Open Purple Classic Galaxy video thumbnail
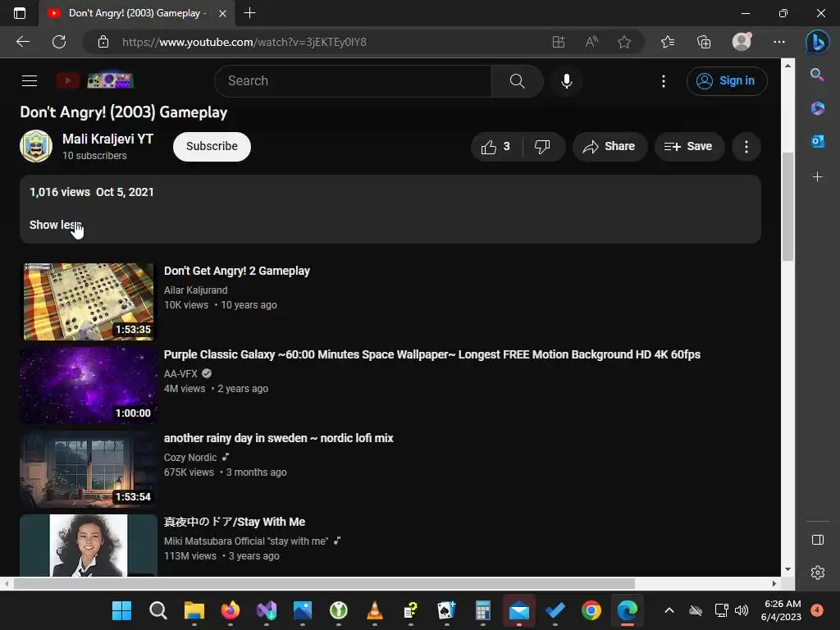This screenshot has width=840, height=630. pos(89,386)
